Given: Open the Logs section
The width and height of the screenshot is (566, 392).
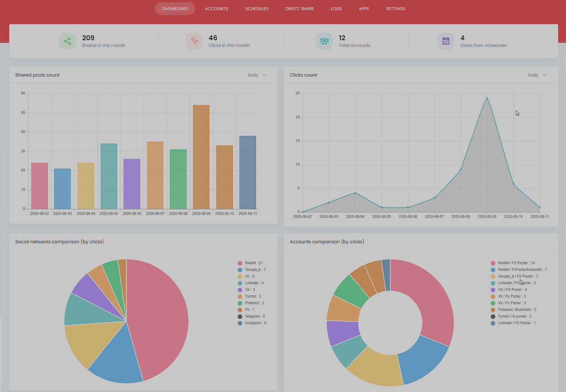Looking at the screenshot, I should (336, 8).
